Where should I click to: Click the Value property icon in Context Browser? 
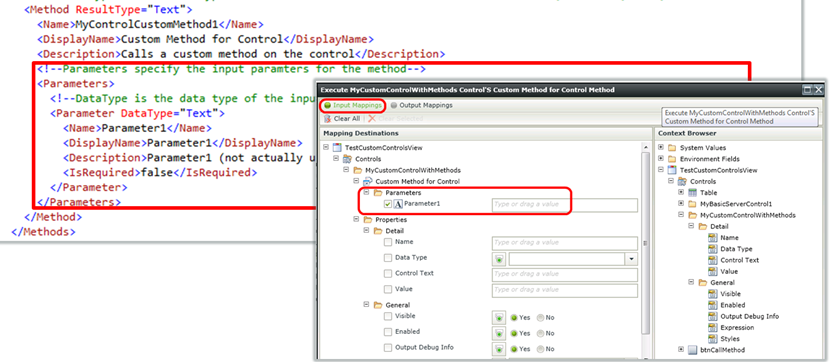tap(712, 271)
